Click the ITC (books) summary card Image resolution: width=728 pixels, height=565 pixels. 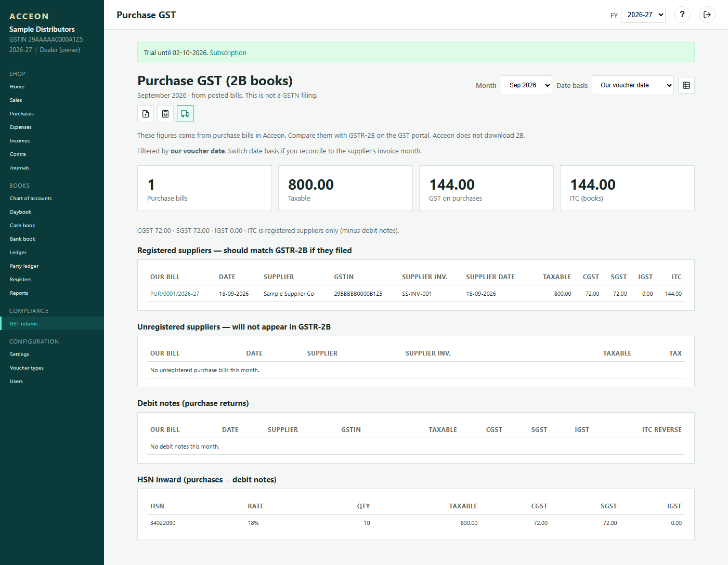[x=627, y=188]
